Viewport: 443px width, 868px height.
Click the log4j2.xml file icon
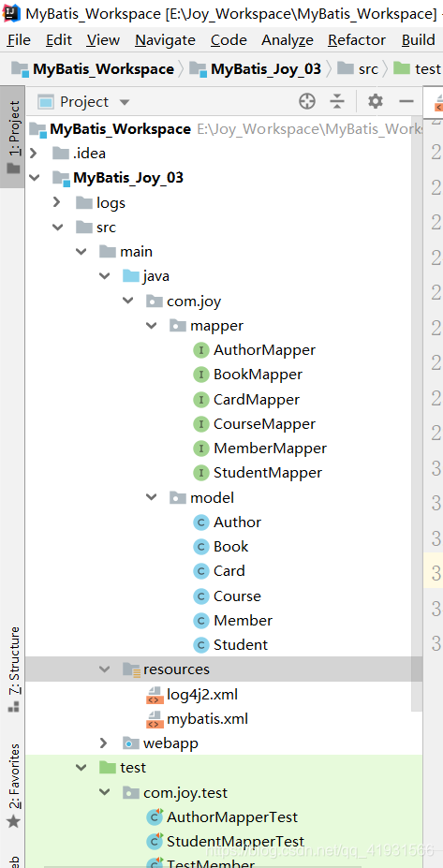click(x=154, y=694)
